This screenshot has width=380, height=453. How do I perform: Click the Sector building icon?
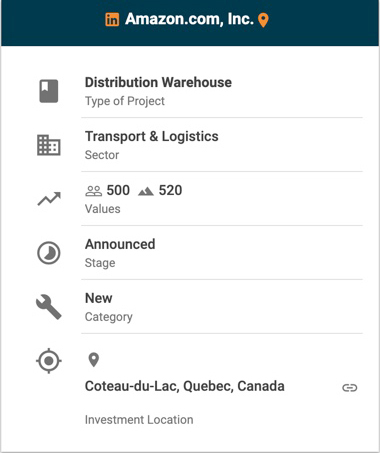[49, 145]
